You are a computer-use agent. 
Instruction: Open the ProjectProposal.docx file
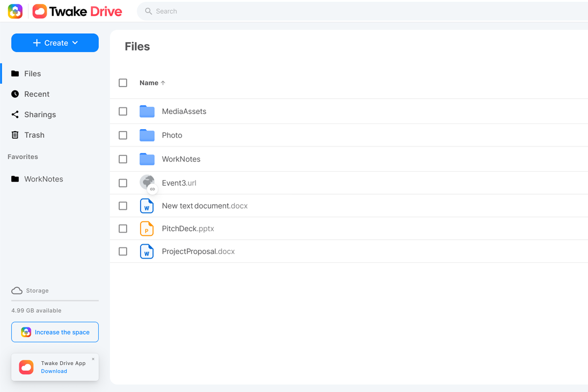(198, 252)
